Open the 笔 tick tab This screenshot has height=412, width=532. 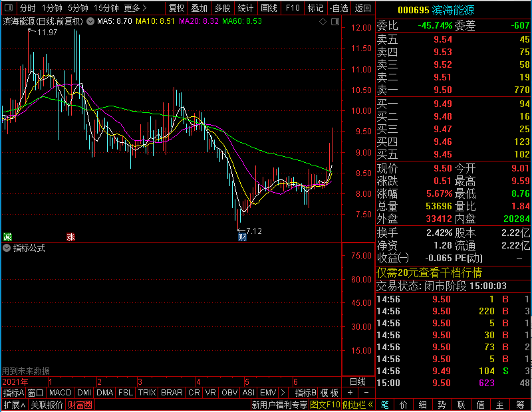pos(384,405)
